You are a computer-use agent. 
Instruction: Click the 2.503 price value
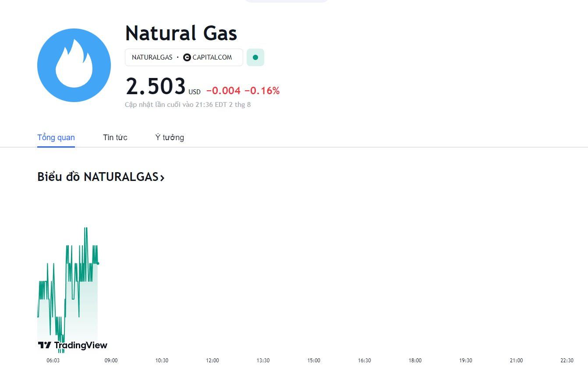coord(156,86)
